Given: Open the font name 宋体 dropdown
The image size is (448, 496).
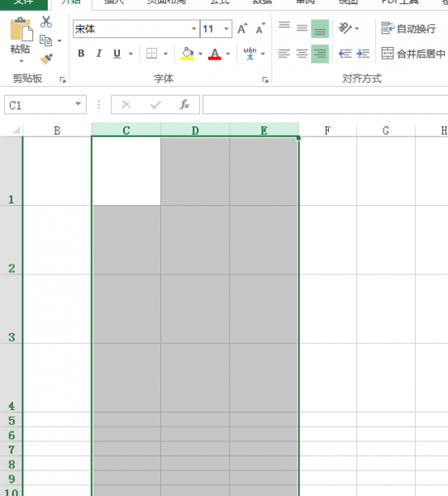Looking at the screenshot, I should pos(193,29).
